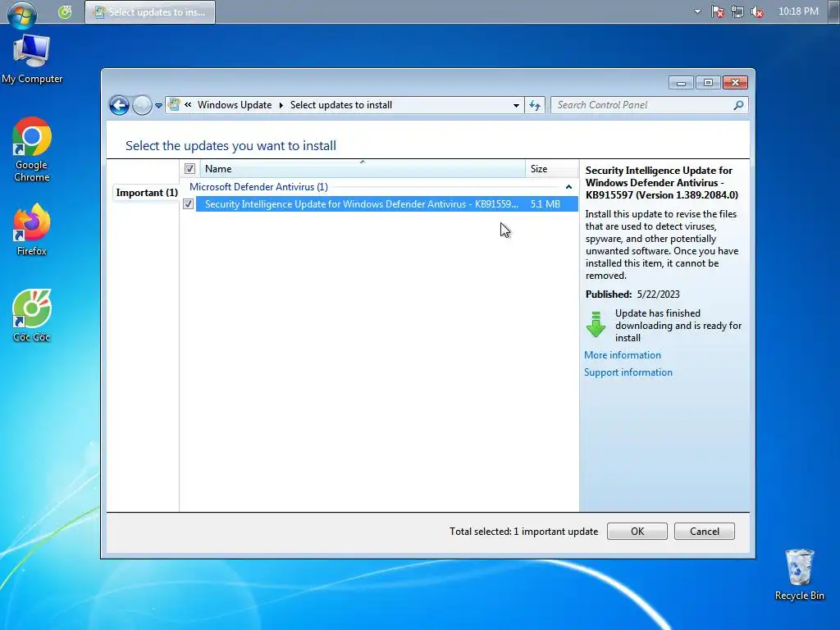Select the Recycle Bin icon
This screenshot has width=840, height=630.
tap(799, 575)
